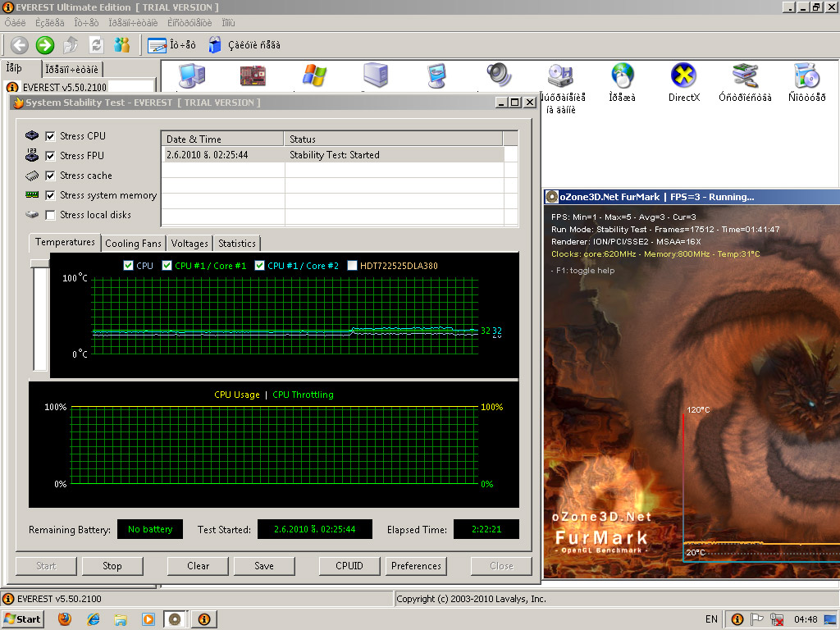Image resolution: width=840 pixels, height=630 pixels.
Task: Click the refresh toolbar icon
Action: tap(97, 45)
